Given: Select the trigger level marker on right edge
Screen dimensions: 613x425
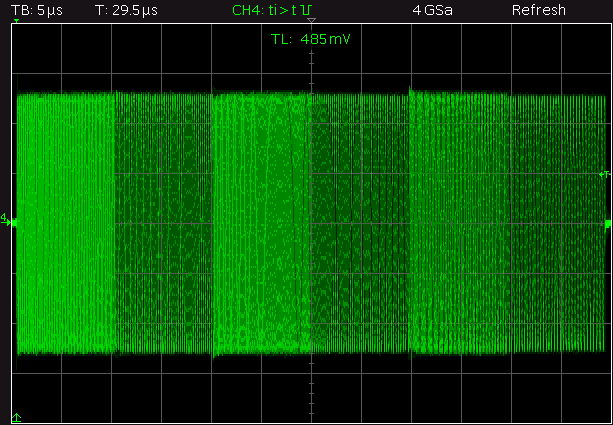Looking at the screenshot, I should 603,174.
